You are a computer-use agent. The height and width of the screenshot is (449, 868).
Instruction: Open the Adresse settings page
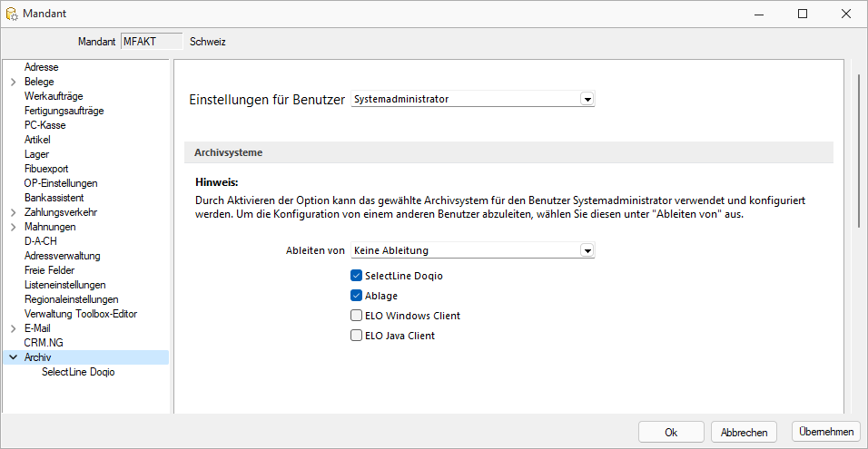(x=42, y=67)
